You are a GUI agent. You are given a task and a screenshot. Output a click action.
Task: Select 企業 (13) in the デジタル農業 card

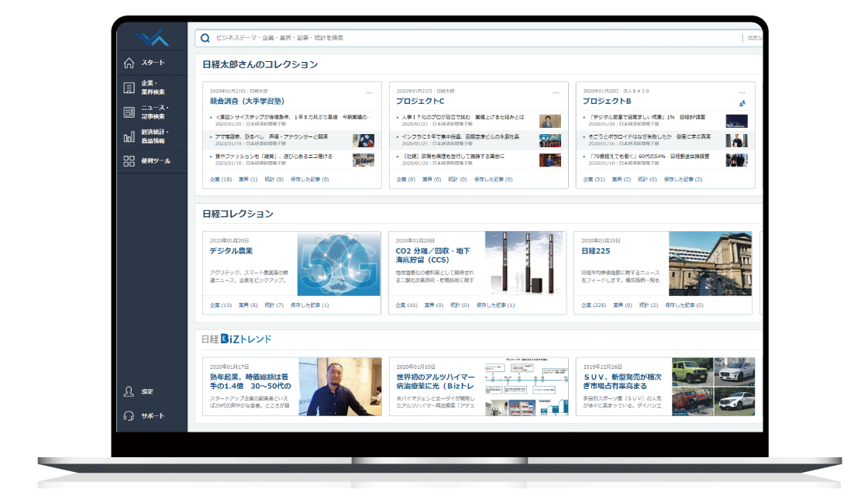[x=220, y=305]
